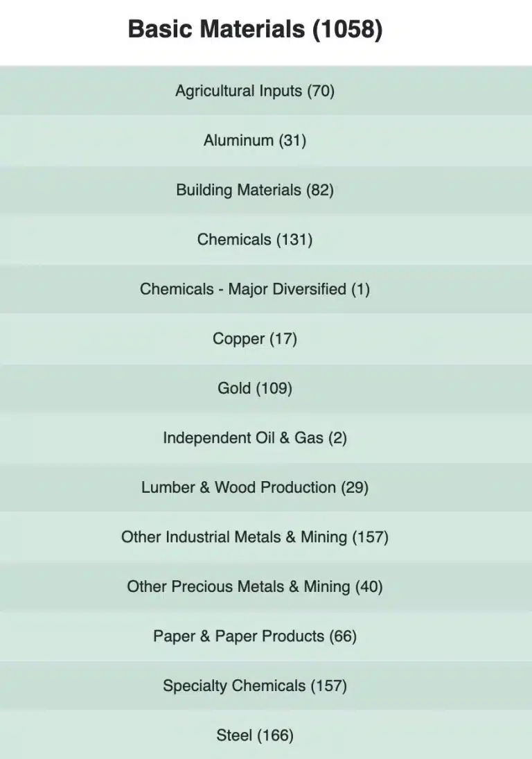Click the industry with 166 stocks
Screen dimensions: 532x759
coord(254,735)
